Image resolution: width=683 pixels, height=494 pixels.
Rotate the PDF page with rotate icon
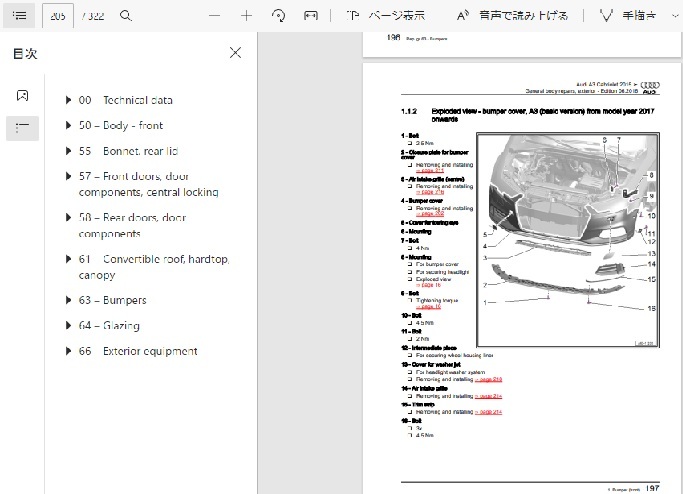coord(279,16)
